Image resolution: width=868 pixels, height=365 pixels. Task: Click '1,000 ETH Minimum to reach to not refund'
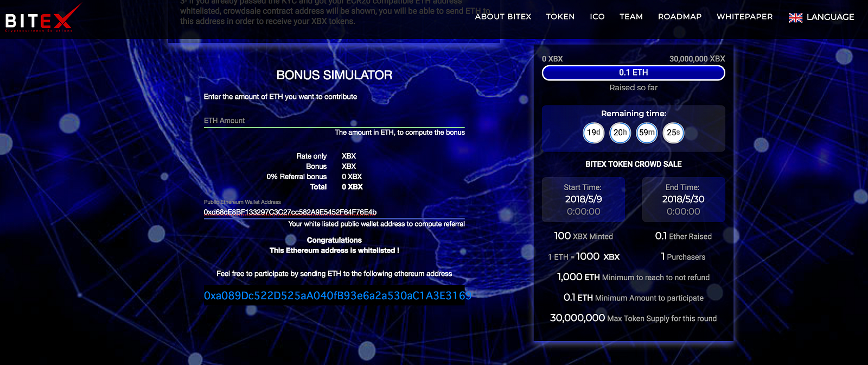pyautogui.click(x=633, y=277)
